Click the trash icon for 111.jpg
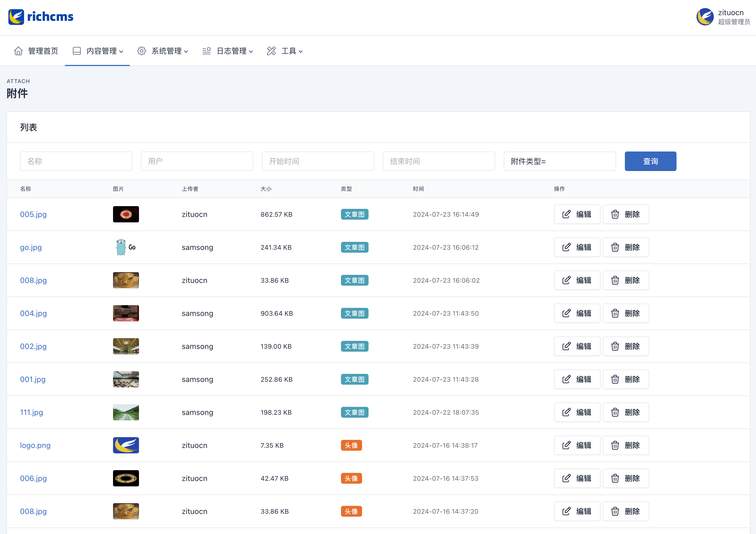The width and height of the screenshot is (756, 534). [615, 412]
